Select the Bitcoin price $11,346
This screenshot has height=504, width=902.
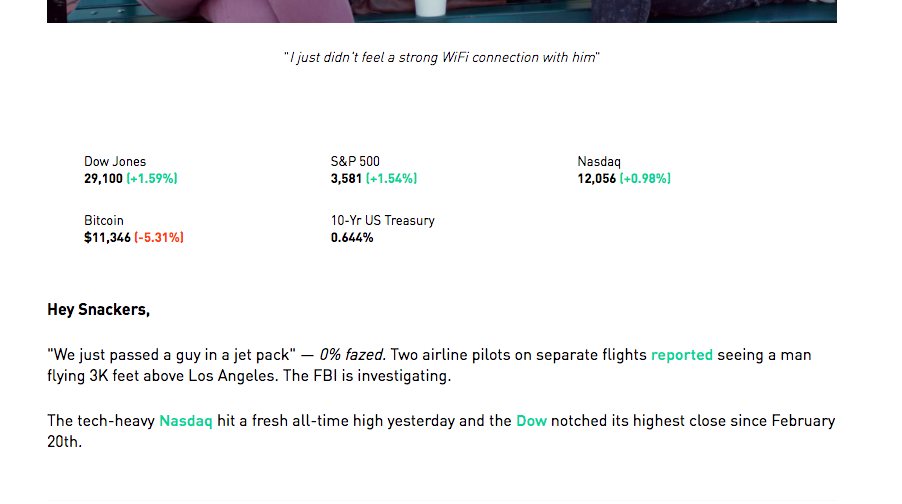pos(107,238)
